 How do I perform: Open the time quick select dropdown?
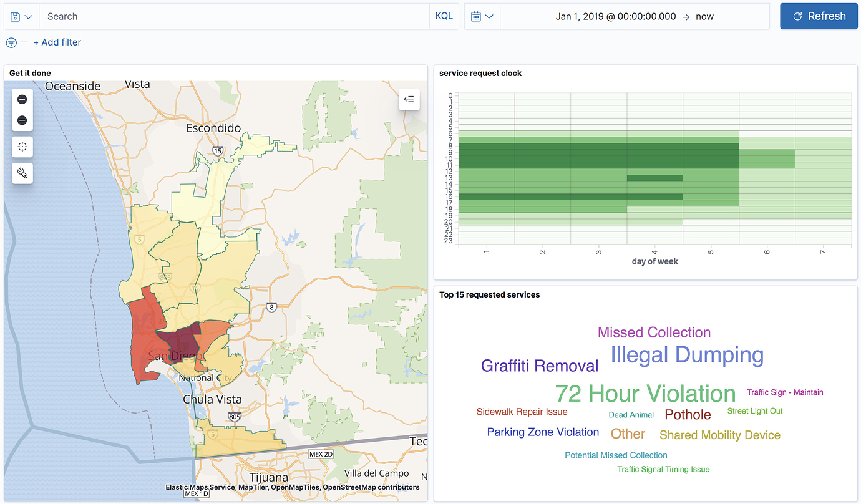[x=488, y=16]
